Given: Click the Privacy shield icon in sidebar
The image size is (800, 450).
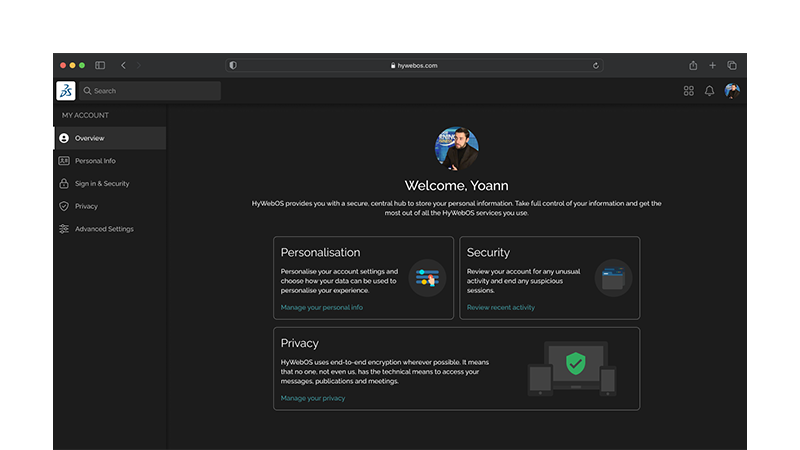Looking at the screenshot, I should (64, 206).
